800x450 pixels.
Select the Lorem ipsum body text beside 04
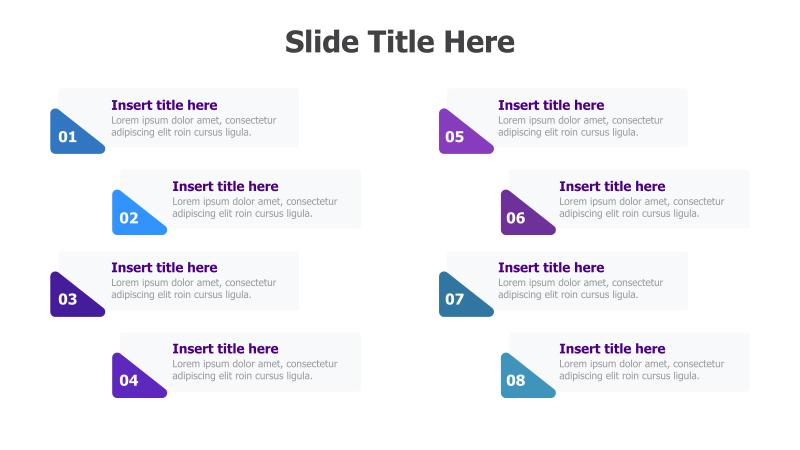[255, 370]
